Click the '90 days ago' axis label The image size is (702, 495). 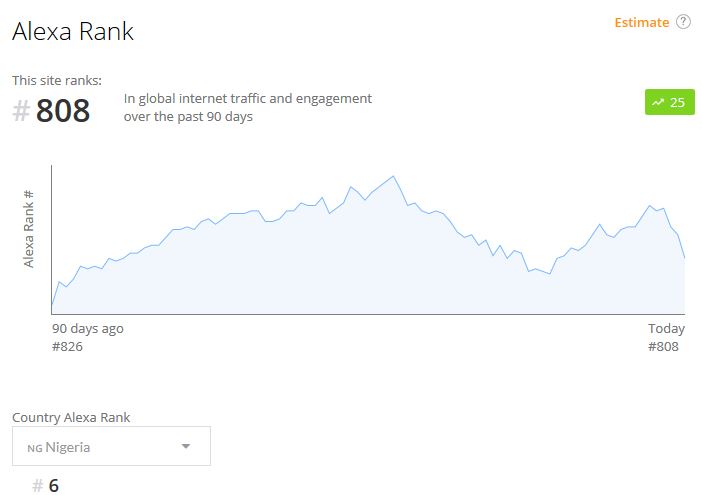pos(88,328)
